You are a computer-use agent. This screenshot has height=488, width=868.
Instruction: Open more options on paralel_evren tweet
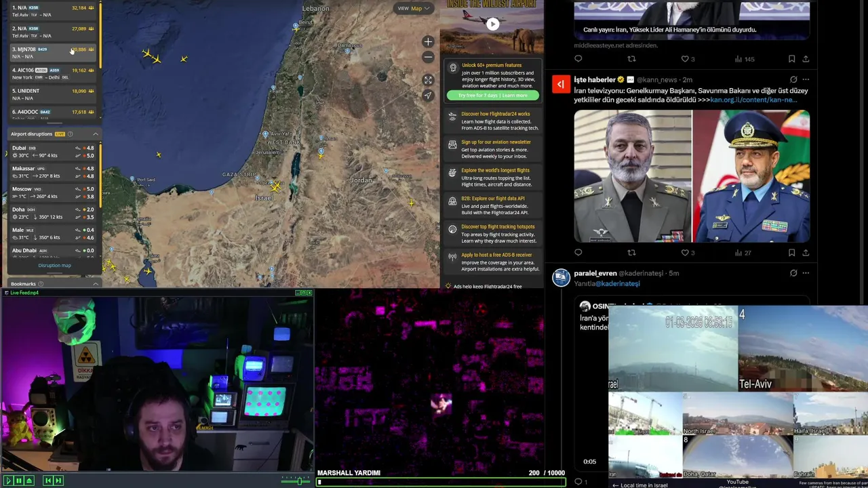tap(806, 273)
